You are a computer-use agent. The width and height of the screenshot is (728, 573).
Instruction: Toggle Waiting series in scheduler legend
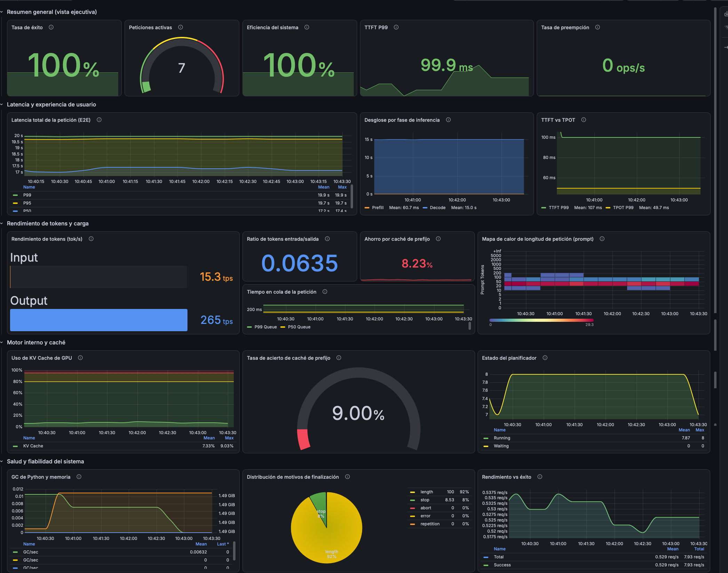(501, 446)
